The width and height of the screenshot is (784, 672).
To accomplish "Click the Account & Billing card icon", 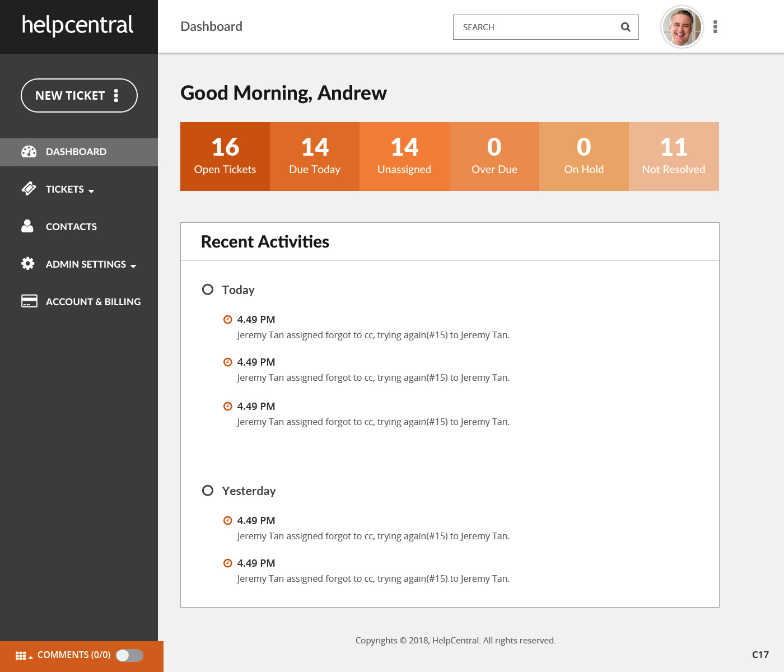I will [29, 301].
